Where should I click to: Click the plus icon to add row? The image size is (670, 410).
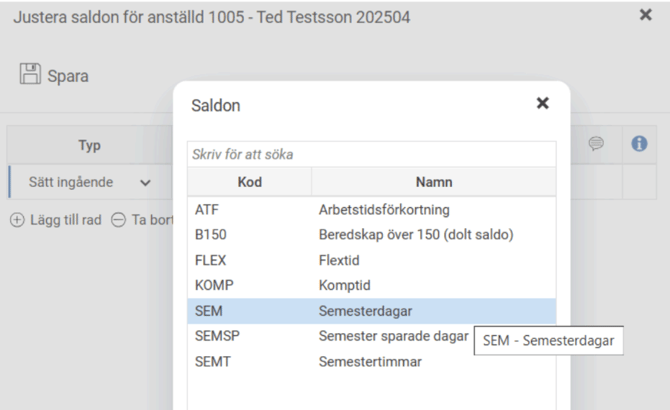17,220
